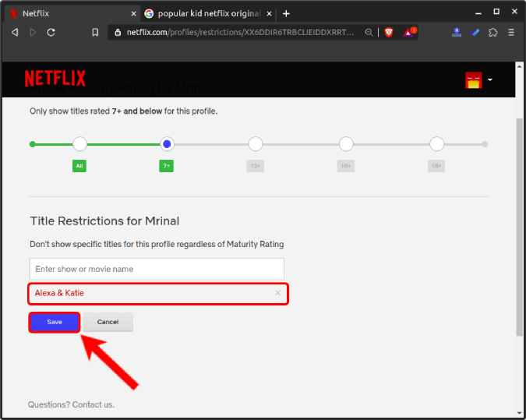526x420 pixels.
Task: Click the grey 16+ rating label
Action: tap(346, 166)
